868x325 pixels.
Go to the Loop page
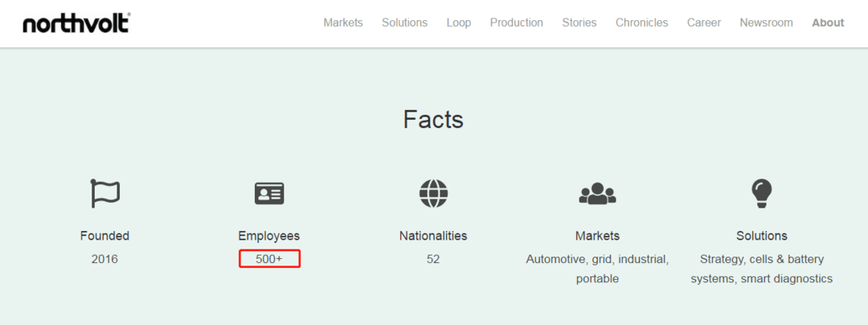[x=459, y=23]
